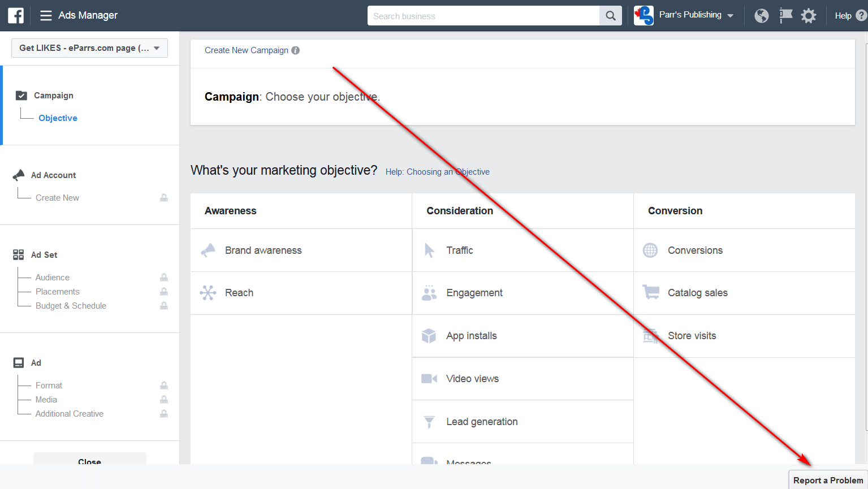868x489 pixels.
Task: Click the Conversions globe icon
Action: (650, 250)
